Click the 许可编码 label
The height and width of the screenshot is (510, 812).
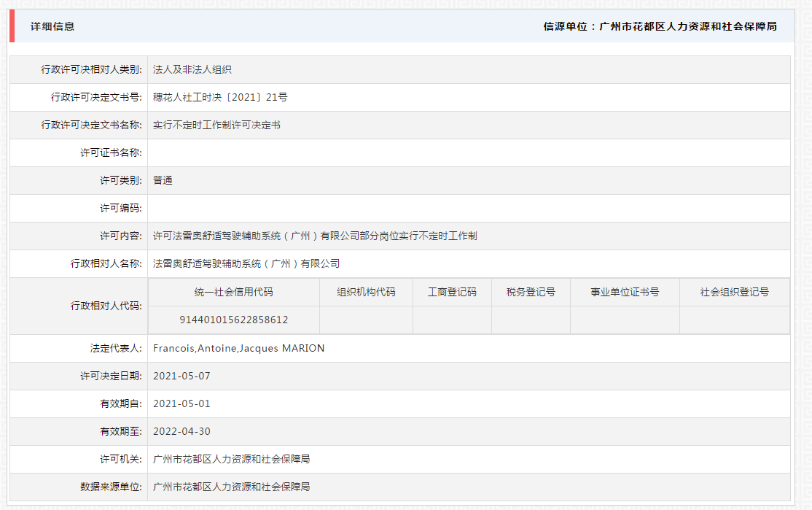coord(121,208)
